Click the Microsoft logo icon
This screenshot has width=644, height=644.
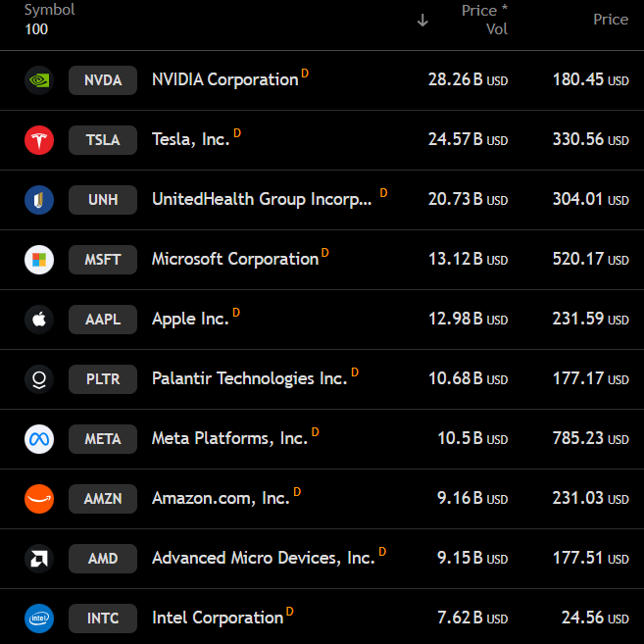coord(39,260)
